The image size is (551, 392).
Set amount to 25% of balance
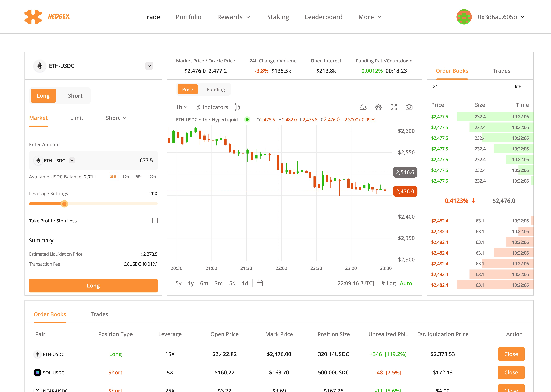click(113, 177)
